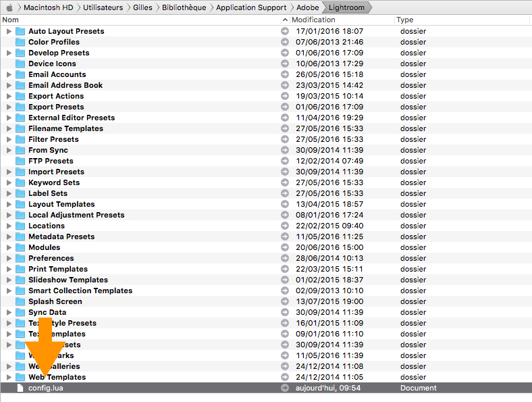The height and width of the screenshot is (402, 532).
Task: Click Lightroom in the path bar
Action: (346, 7)
